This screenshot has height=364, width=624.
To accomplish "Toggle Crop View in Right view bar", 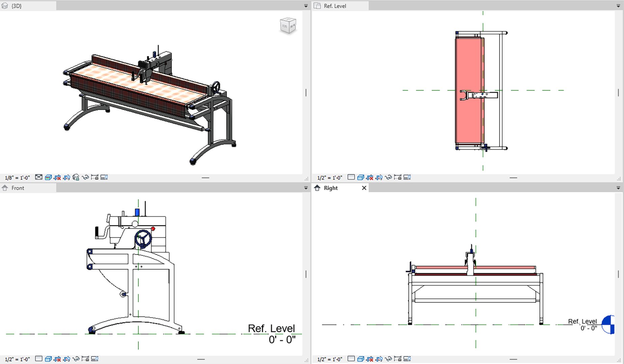I will click(x=370, y=359).
